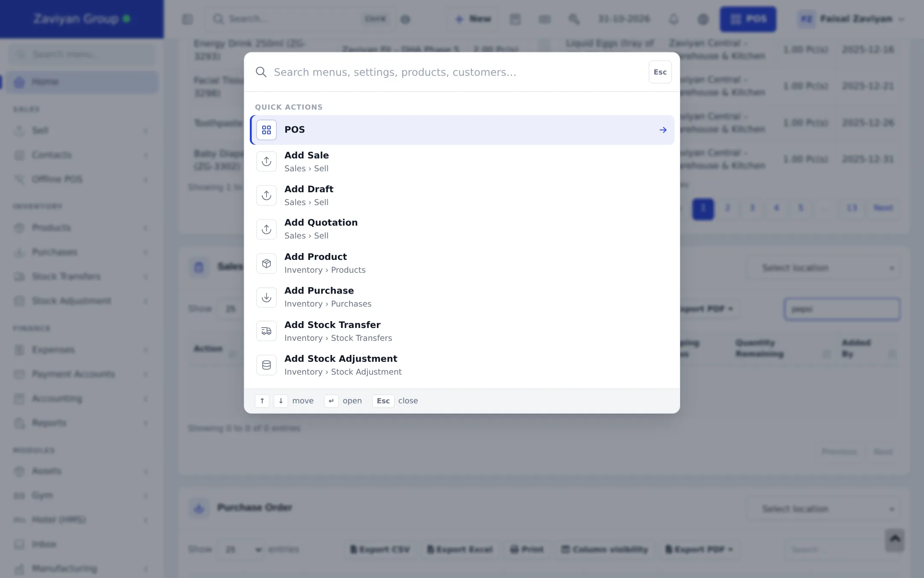This screenshot has height=578, width=924.
Task: Click the arrow on the POS row
Action: point(663,130)
